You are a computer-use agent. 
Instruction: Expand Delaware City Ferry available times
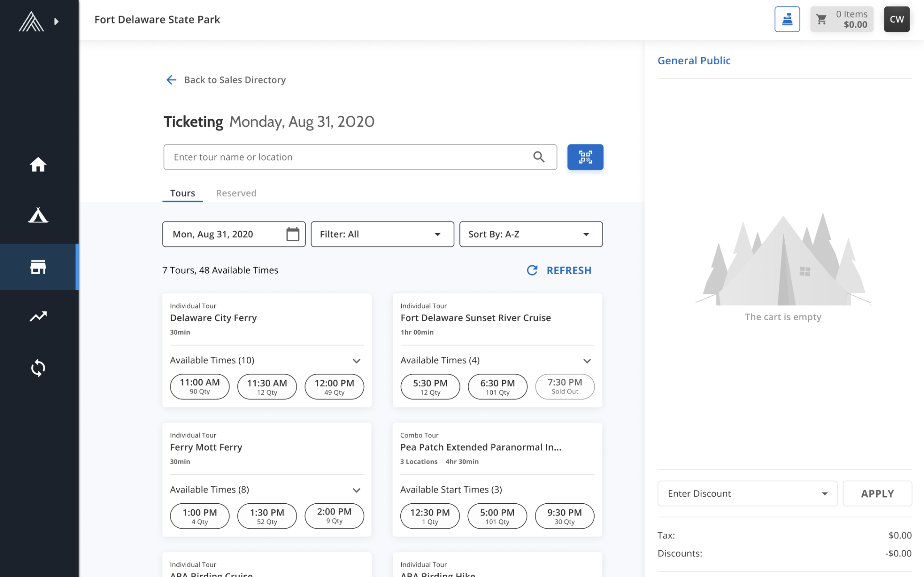click(x=356, y=360)
